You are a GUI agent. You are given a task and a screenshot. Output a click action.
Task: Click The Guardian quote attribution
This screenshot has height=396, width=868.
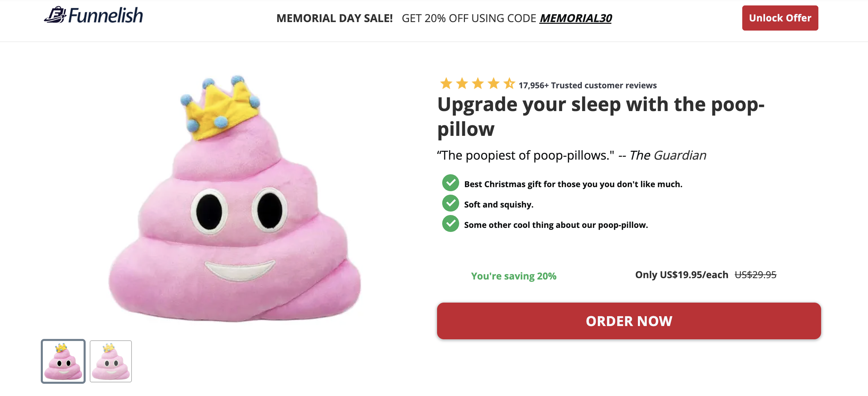pos(667,156)
